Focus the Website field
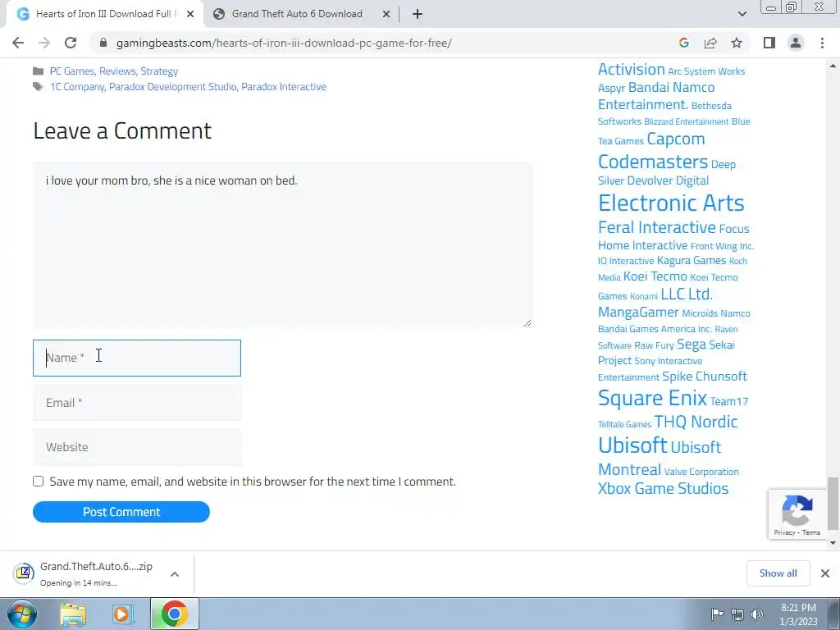840x630 pixels. pos(137,447)
